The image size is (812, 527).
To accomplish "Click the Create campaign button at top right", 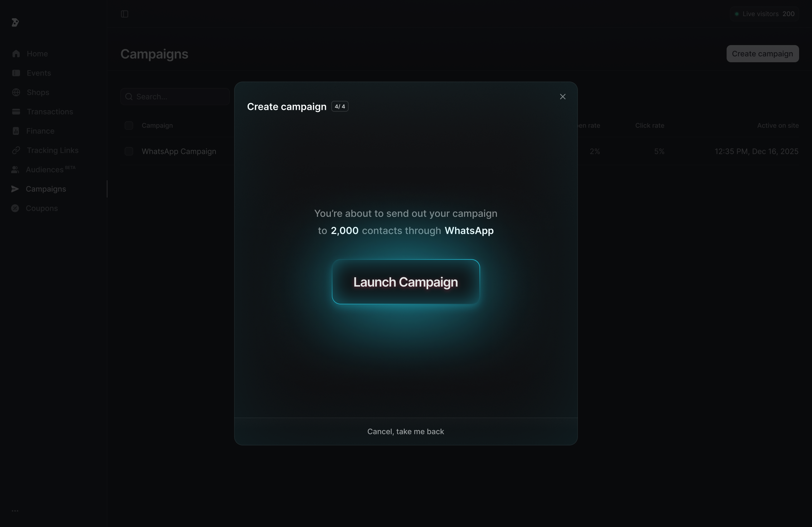I will click(763, 54).
